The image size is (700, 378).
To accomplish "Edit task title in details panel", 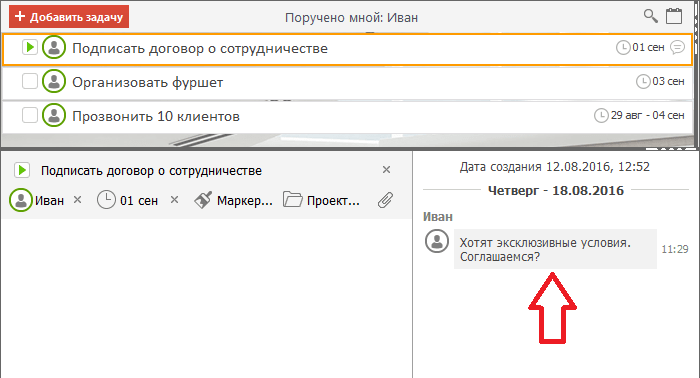I will [x=151, y=171].
